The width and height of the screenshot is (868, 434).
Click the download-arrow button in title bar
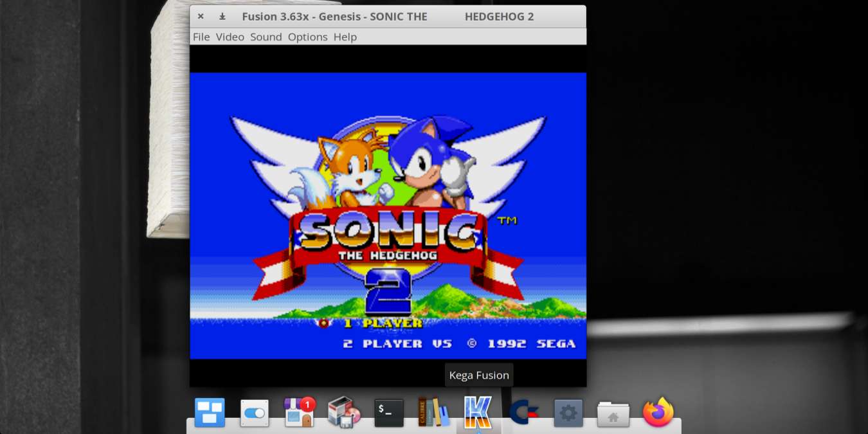(222, 17)
